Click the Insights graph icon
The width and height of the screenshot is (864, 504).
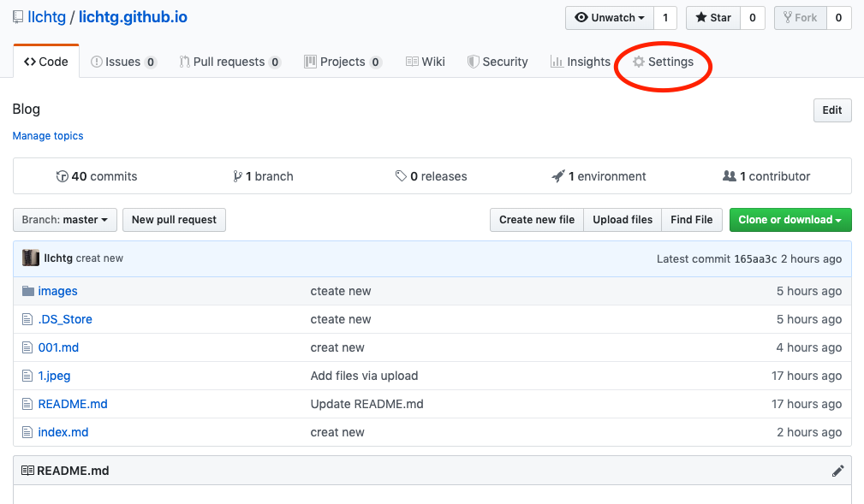click(557, 62)
